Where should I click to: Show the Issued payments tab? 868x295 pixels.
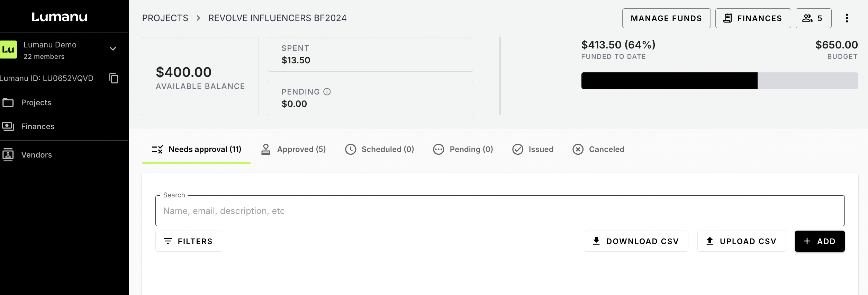(533, 149)
